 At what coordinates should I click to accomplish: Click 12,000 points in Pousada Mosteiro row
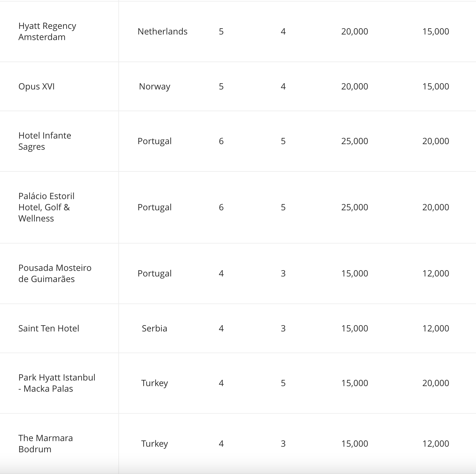pyautogui.click(x=436, y=273)
